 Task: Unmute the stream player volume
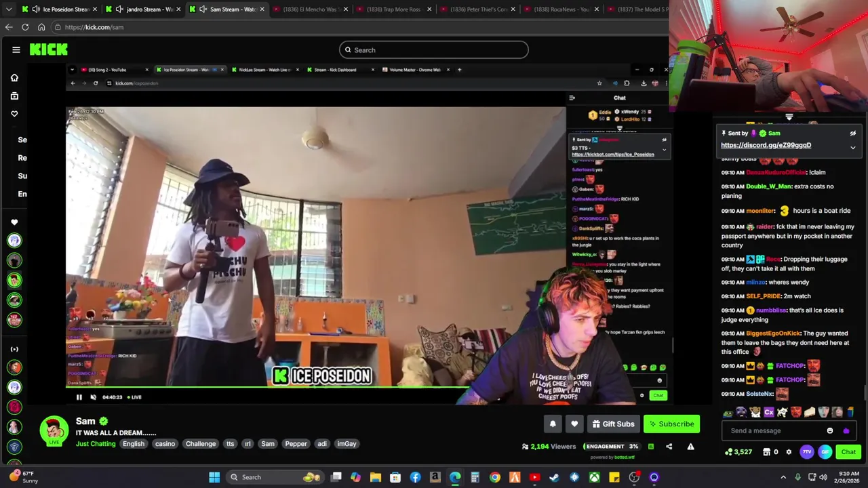coord(94,397)
